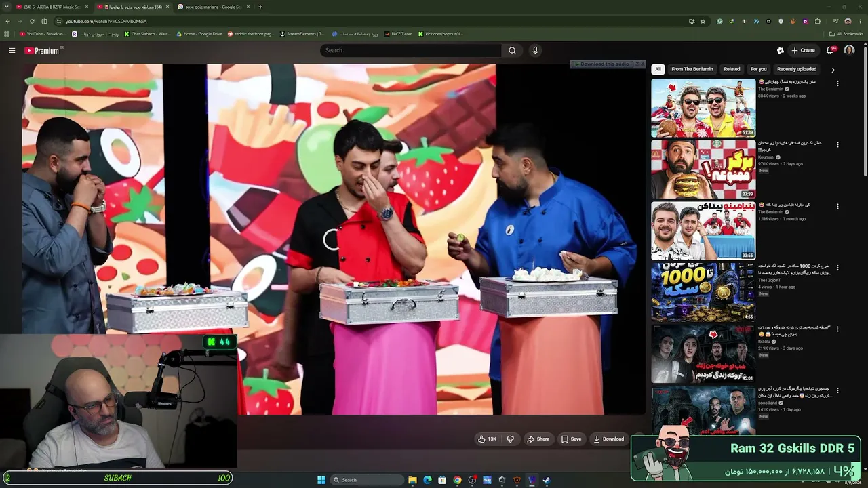
Task: Save the video to a playlist
Action: [x=571, y=439]
